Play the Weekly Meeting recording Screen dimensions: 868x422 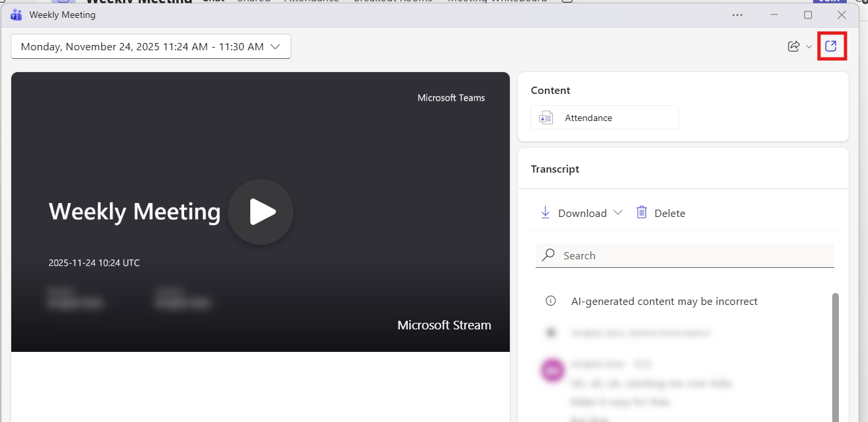260,212
